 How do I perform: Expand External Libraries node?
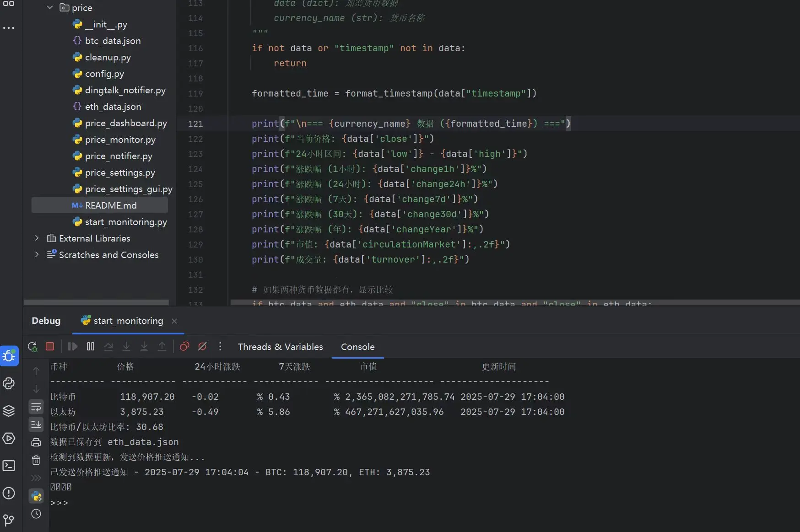tap(37, 238)
